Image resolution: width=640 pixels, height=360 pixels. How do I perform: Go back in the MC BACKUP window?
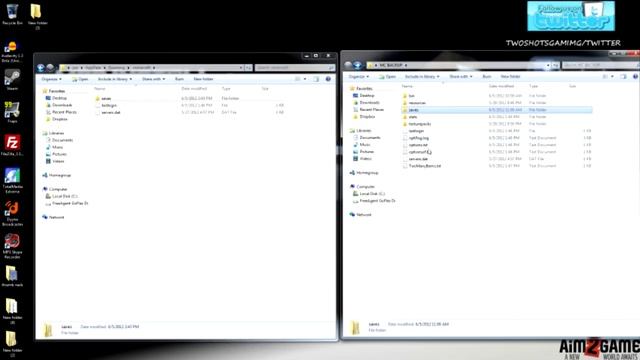348,65
